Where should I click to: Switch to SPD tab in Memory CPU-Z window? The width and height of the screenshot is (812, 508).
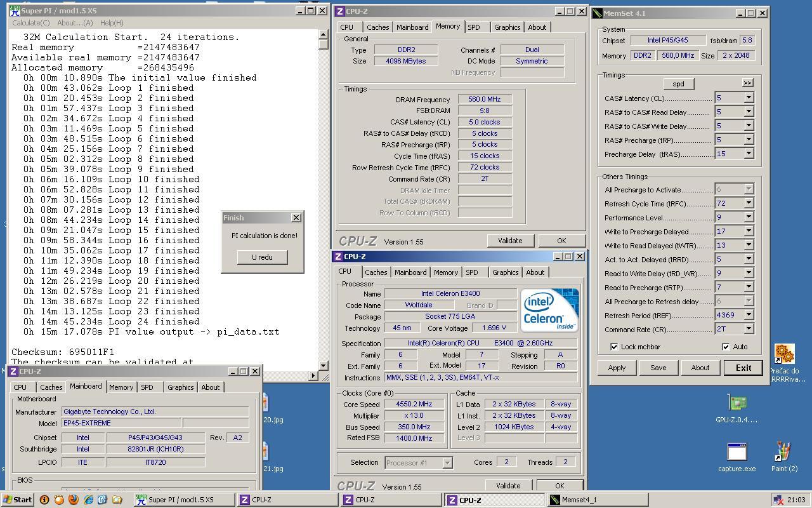pyautogui.click(x=474, y=27)
